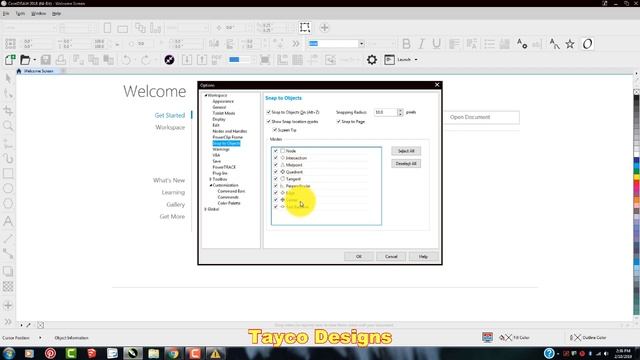The height and width of the screenshot is (360, 640).
Task: Toggle Snap to Objects On checkbox
Action: tap(269, 112)
